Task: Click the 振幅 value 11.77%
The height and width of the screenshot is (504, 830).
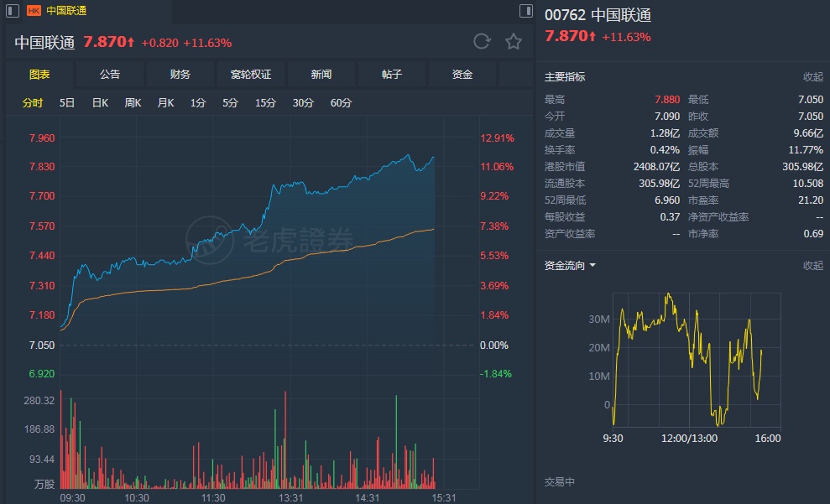Action: tap(807, 150)
